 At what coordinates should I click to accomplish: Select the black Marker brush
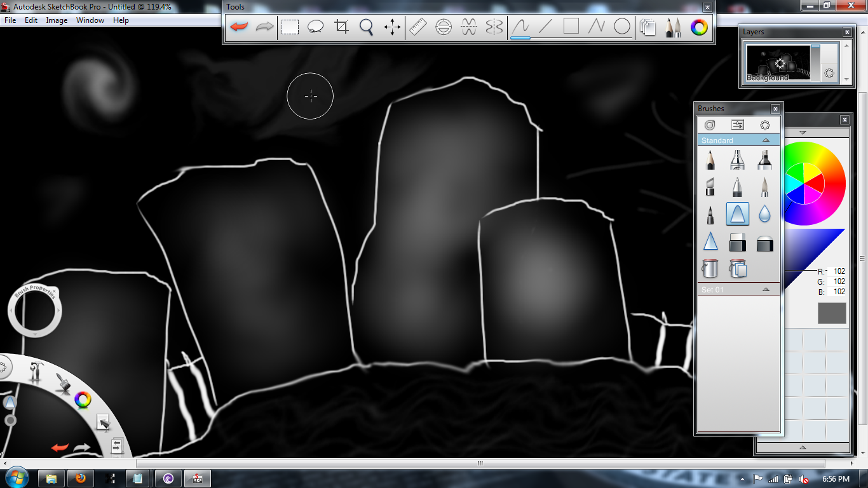pos(764,159)
